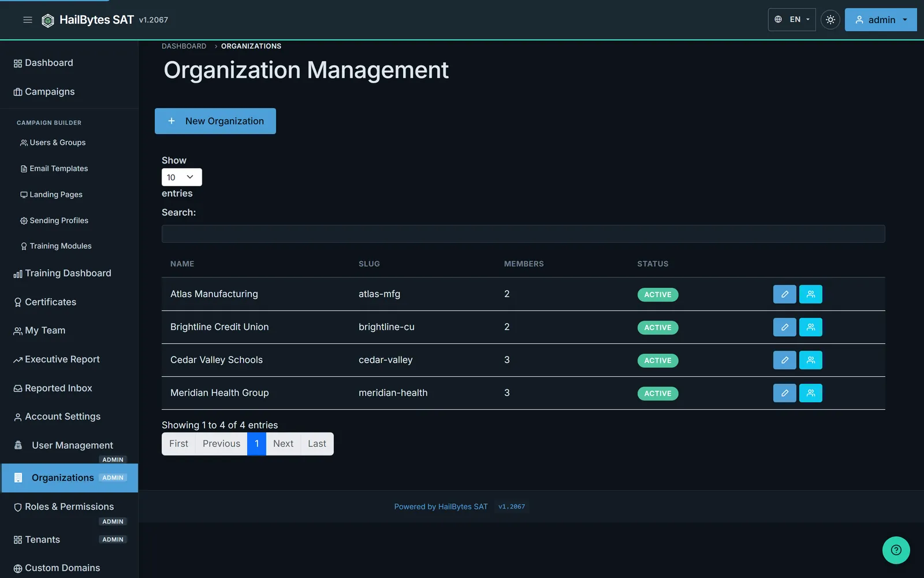Sort table by MEMBERS column header
This screenshot has height=578, width=924.
[524, 264]
